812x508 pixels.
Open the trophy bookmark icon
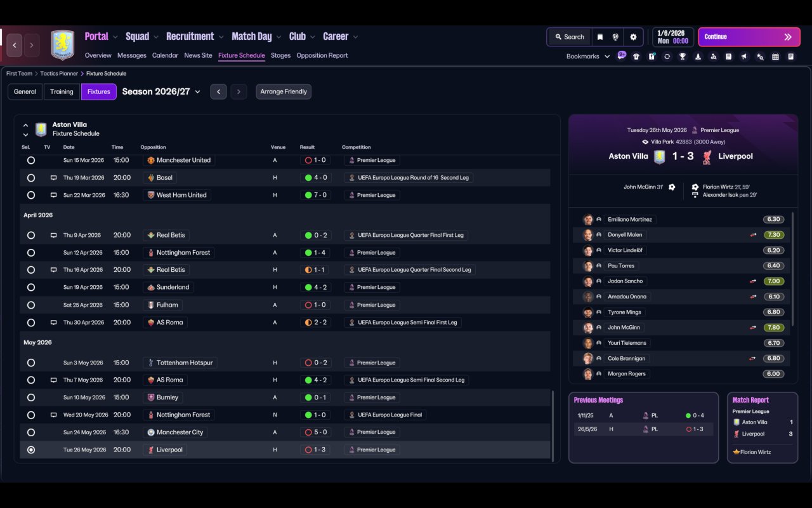click(683, 57)
